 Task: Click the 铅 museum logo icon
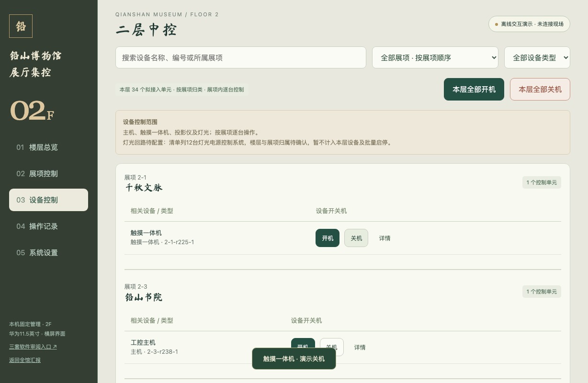pyautogui.click(x=21, y=26)
